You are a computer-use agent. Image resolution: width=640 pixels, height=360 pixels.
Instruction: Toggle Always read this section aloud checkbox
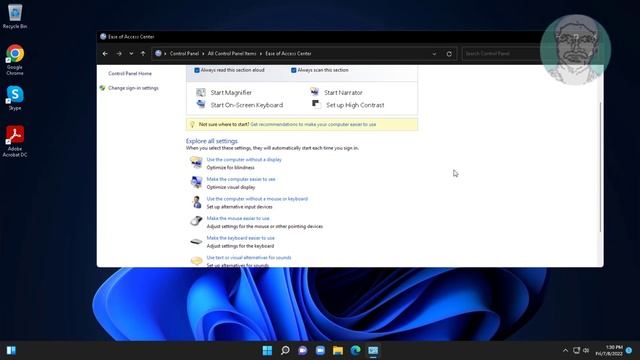[x=197, y=70]
